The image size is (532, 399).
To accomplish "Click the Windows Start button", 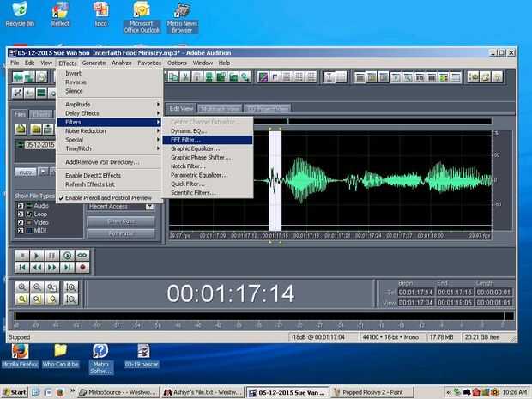I will point(15,392).
